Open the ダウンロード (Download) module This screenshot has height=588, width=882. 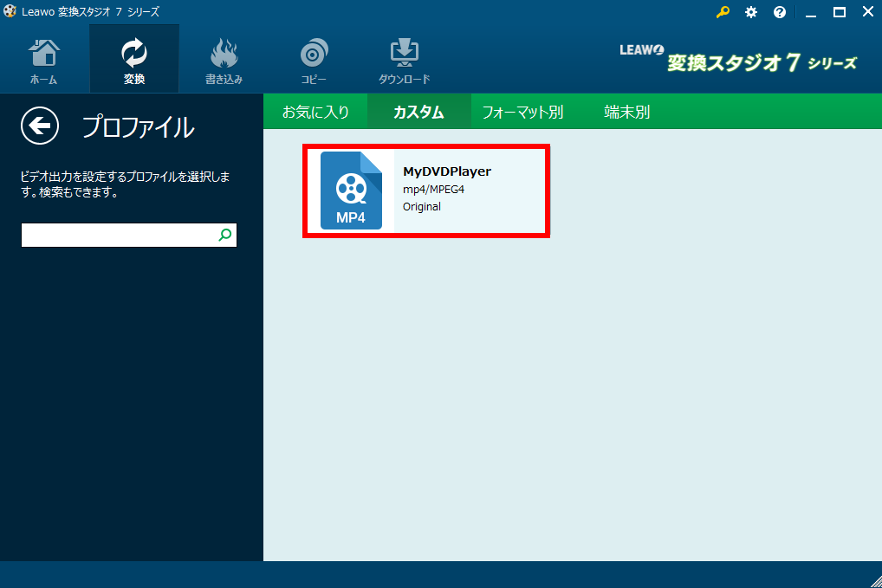click(404, 61)
